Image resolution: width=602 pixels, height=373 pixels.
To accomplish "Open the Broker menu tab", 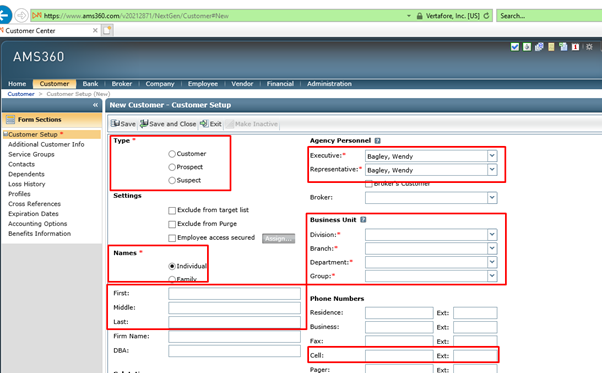I will [122, 84].
